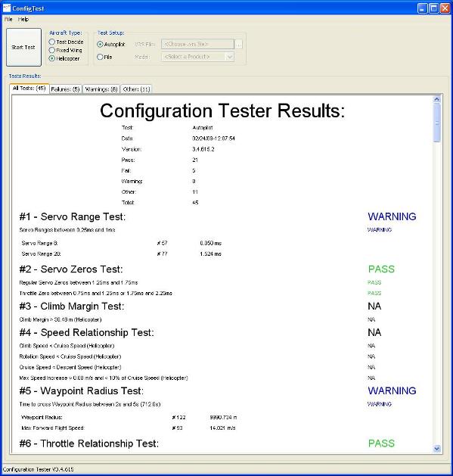Minimize the ConfigTest window
This screenshot has width=453, height=476.
pyautogui.click(x=422, y=8)
